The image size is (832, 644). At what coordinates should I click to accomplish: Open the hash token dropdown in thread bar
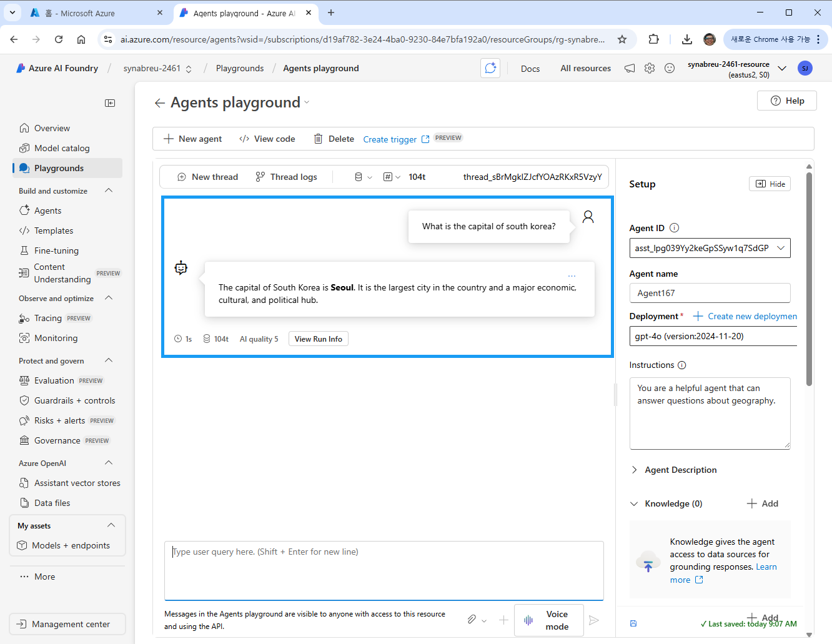click(x=392, y=177)
